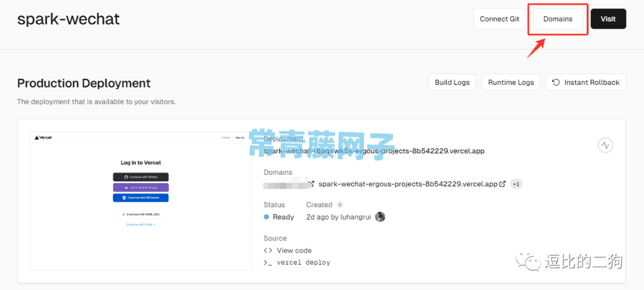Click the blurred custom domain link
This screenshot has width=644, height=290.
click(286, 184)
